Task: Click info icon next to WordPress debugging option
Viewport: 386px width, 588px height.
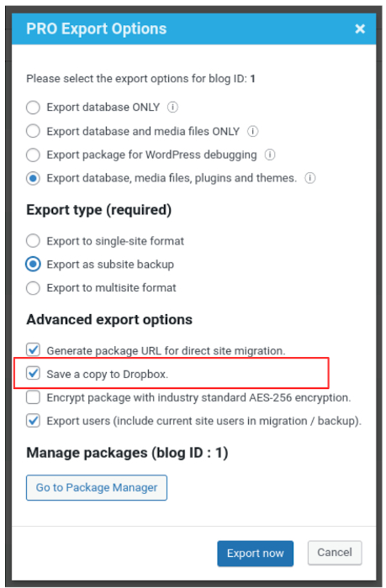Action: point(270,155)
